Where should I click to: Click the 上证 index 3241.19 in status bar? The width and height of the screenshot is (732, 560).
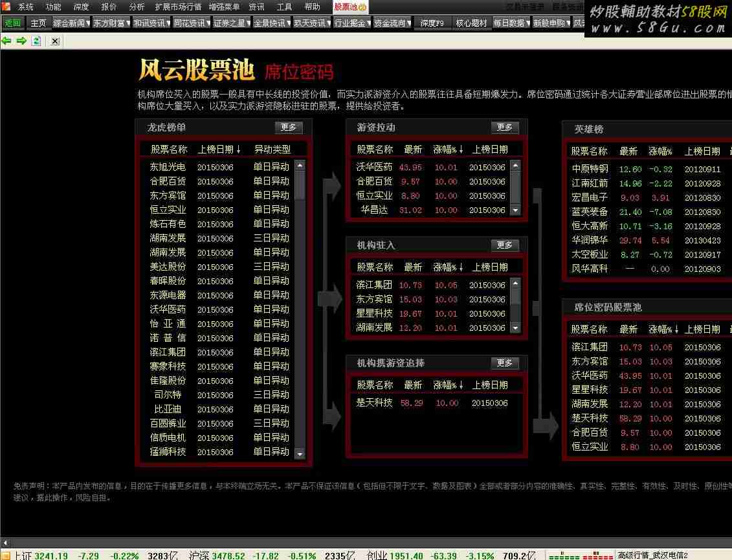(51, 556)
